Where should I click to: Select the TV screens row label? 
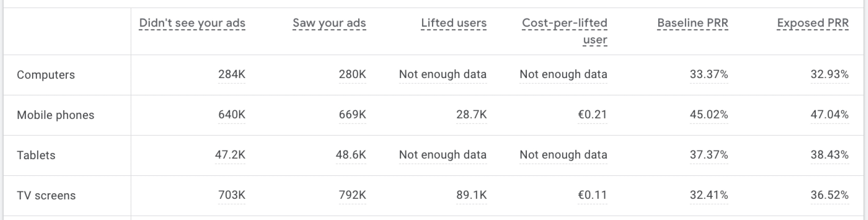coord(46,196)
